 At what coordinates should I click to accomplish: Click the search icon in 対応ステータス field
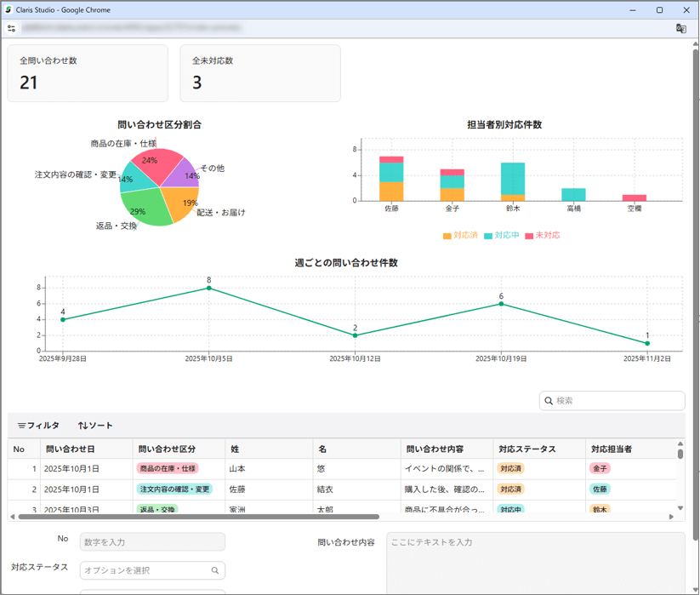point(215,570)
